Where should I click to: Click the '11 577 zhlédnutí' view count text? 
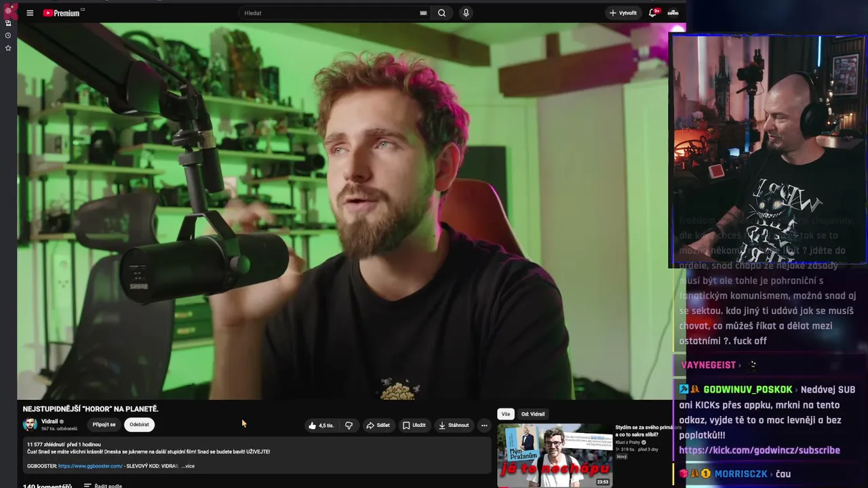coord(45,445)
